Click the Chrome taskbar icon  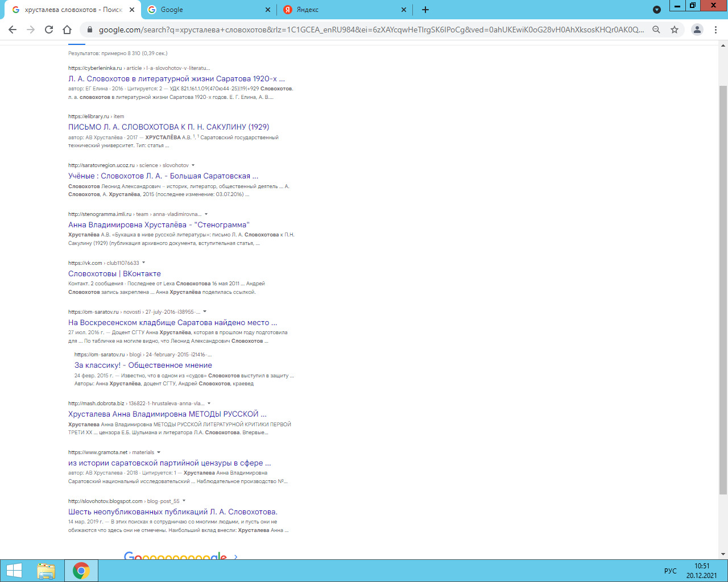pos(81,571)
